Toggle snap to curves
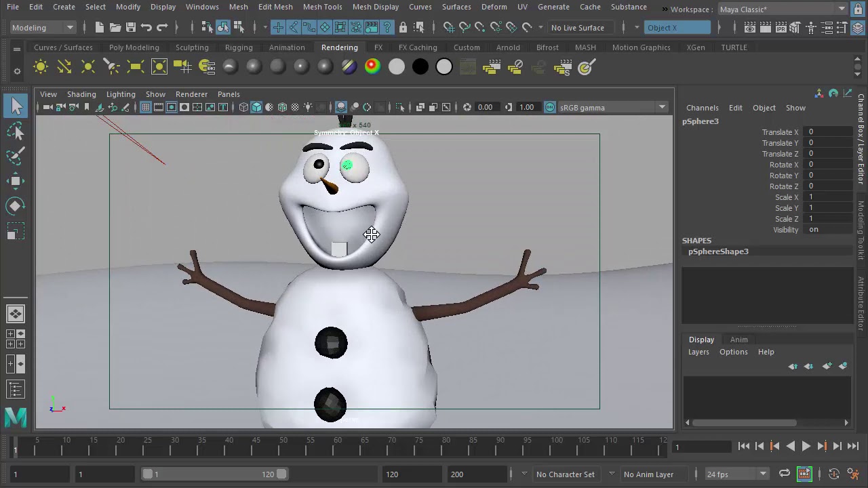This screenshot has height=488, width=868. click(x=465, y=28)
